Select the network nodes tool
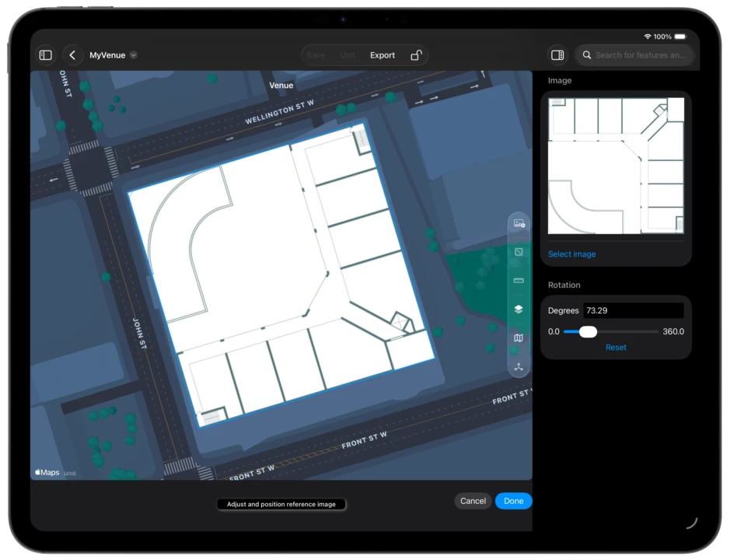 coord(519,366)
